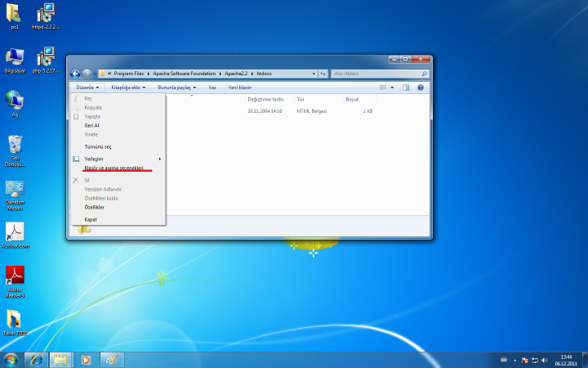Click the Yeni klasör button
Viewport: 588px width, 368px height.
coord(239,87)
